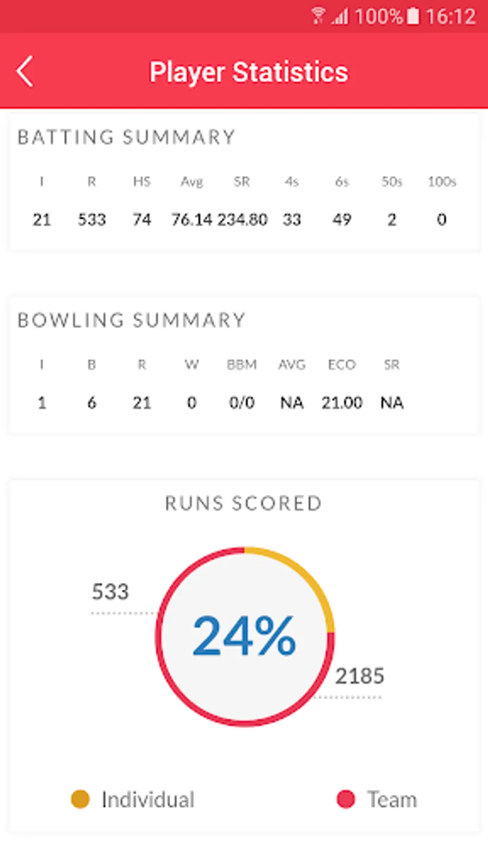Tap the red Team legend dot
This screenshot has width=488, height=868.
click(x=345, y=799)
